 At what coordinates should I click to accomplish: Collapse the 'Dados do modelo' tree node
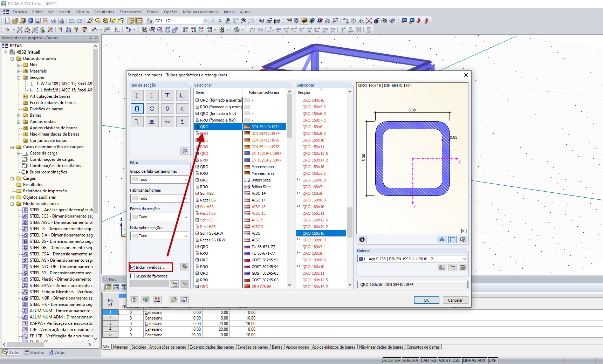[12, 59]
